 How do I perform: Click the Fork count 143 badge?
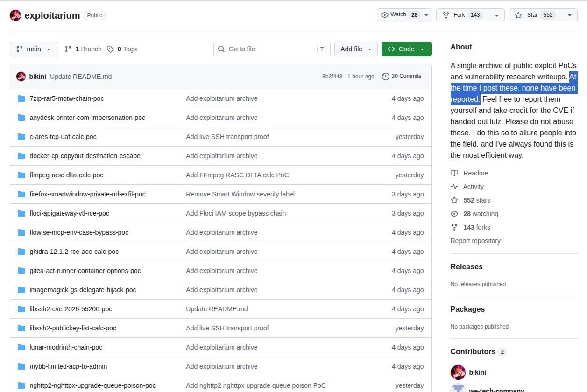pos(475,15)
